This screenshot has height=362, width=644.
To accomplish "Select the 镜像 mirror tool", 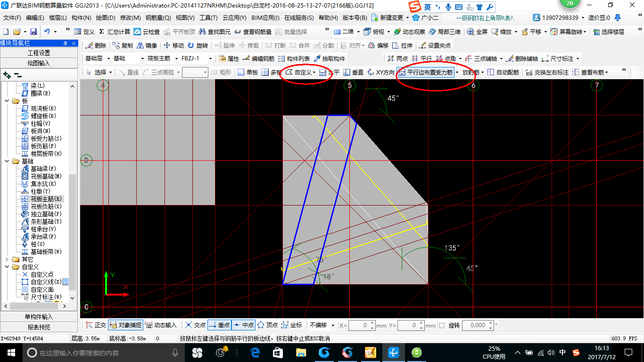I will pos(147,45).
